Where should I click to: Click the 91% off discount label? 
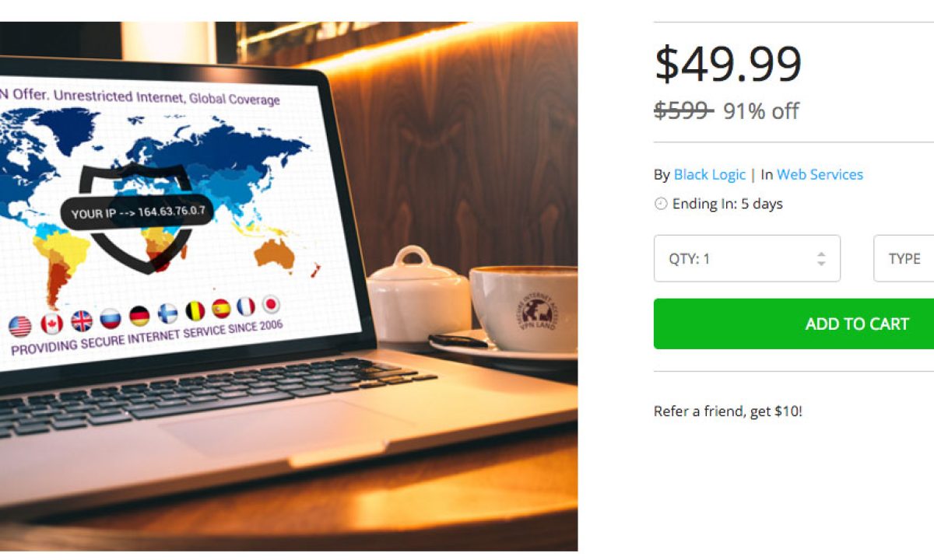761,111
